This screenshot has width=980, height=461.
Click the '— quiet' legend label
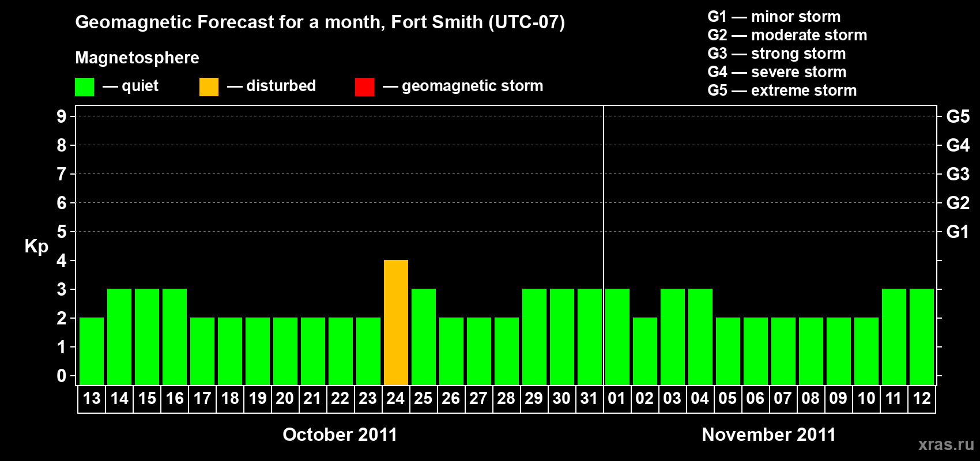click(130, 86)
